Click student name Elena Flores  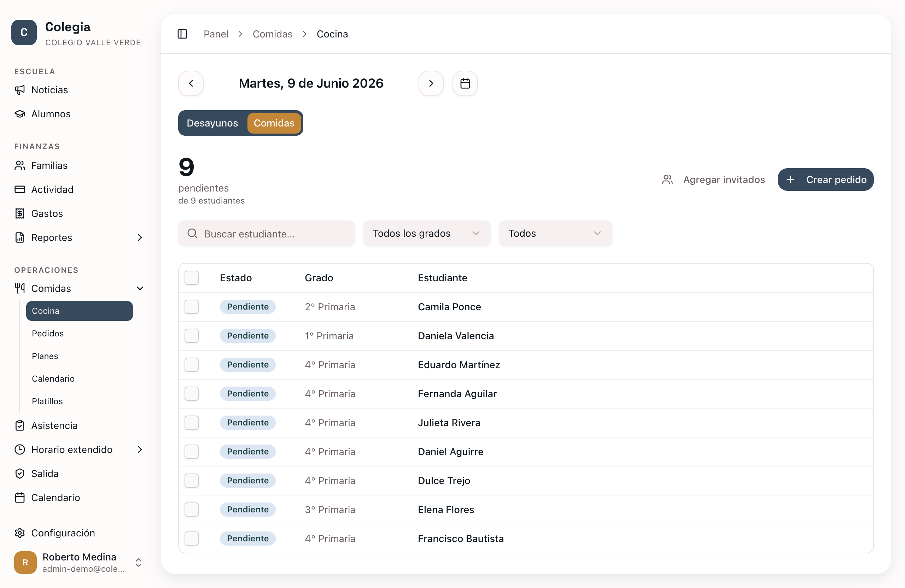pos(446,509)
